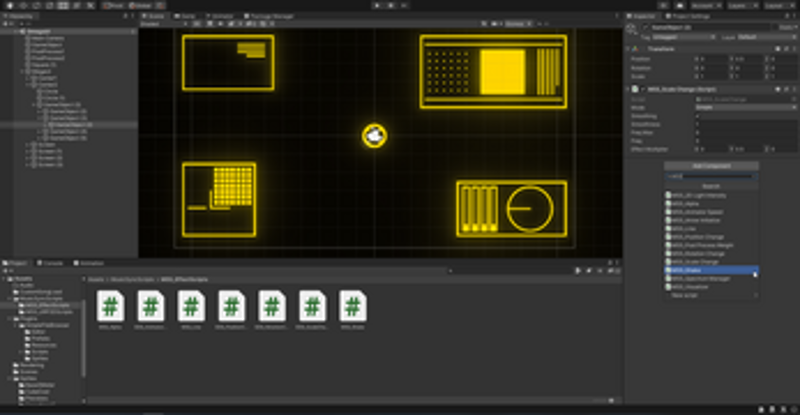The width and height of the screenshot is (800, 415).
Task: Open Transform component help icon
Action: (778, 49)
